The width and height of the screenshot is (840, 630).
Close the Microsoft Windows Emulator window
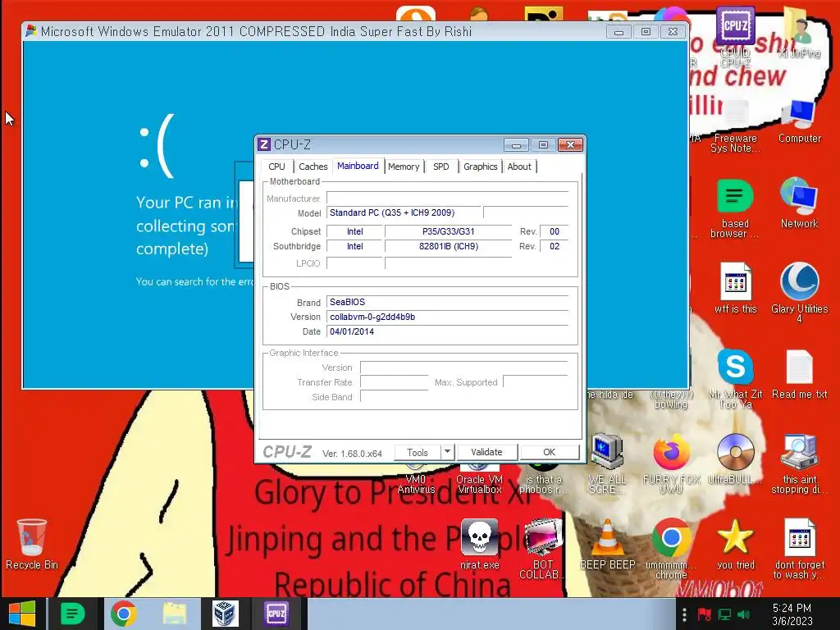click(x=673, y=32)
